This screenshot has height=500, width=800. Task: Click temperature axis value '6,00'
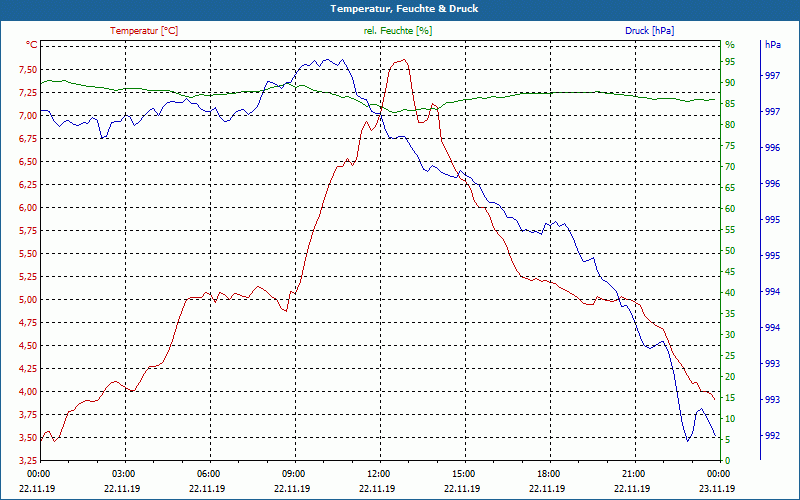[28, 208]
